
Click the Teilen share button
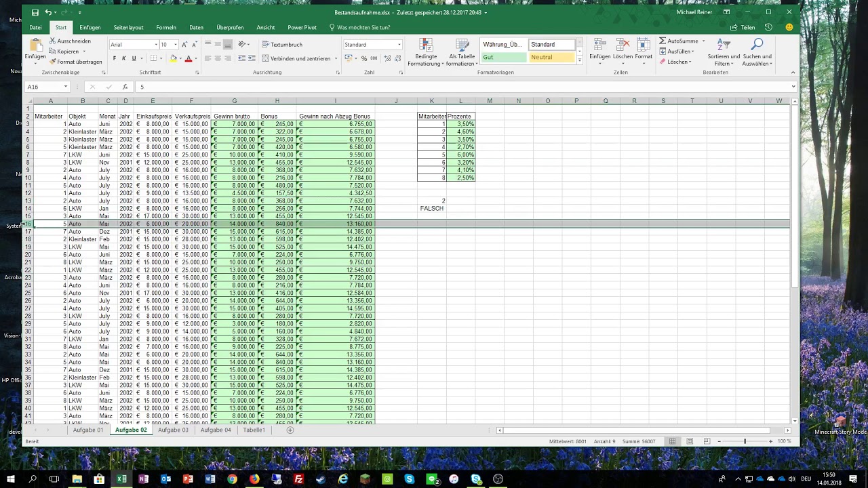click(743, 28)
